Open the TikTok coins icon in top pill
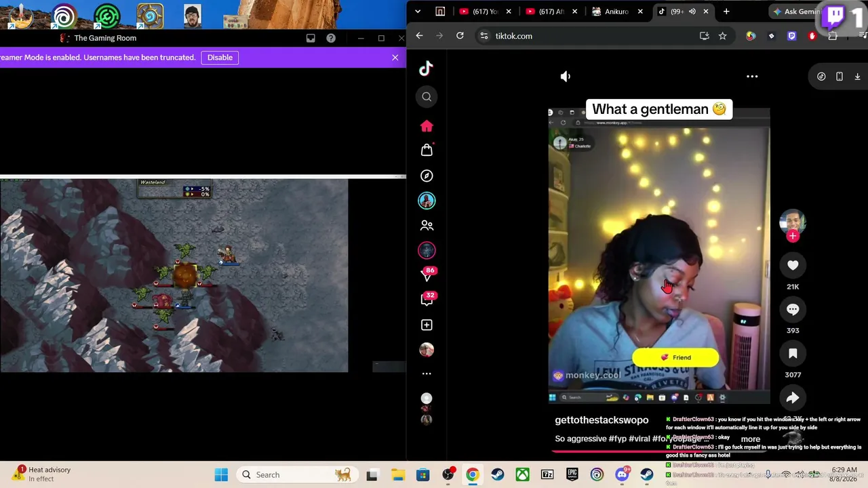The height and width of the screenshot is (488, 868). 821,77
